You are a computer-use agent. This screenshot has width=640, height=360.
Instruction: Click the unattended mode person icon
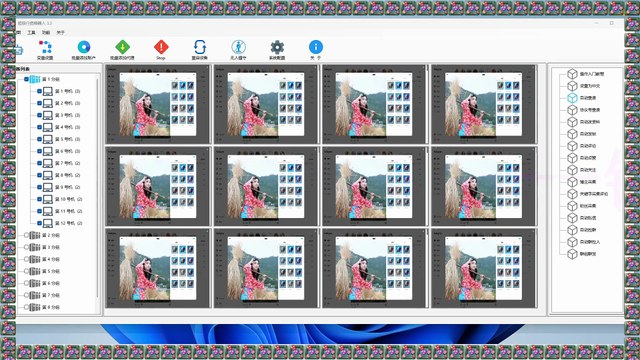tap(238, 47)
